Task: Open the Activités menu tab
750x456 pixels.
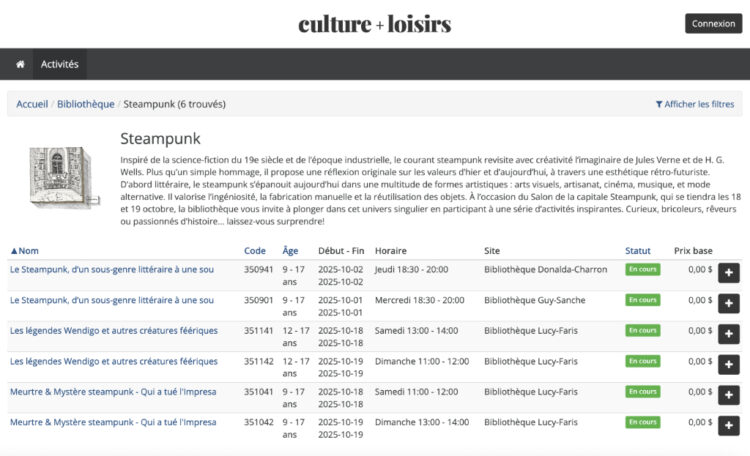Action: pos(59,64)
